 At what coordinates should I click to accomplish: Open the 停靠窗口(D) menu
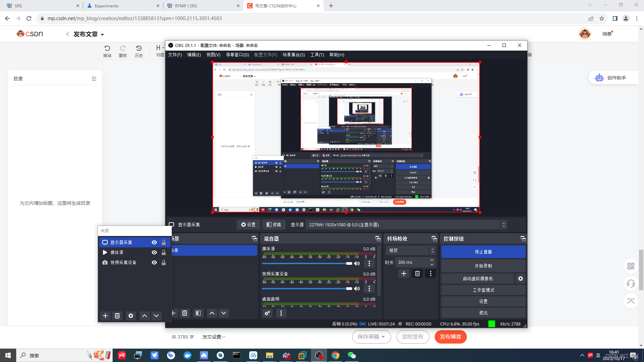(x=237, y=55)
